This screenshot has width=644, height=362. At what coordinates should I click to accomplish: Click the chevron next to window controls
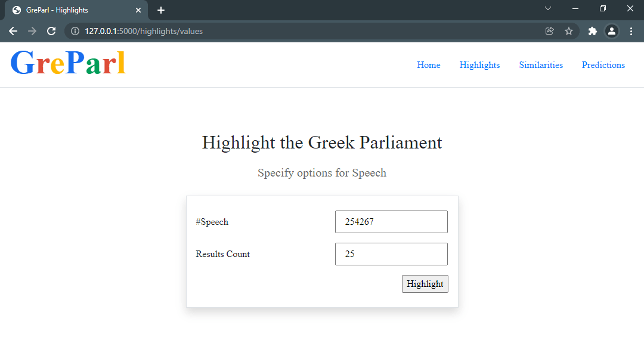(x=547, y=9)
